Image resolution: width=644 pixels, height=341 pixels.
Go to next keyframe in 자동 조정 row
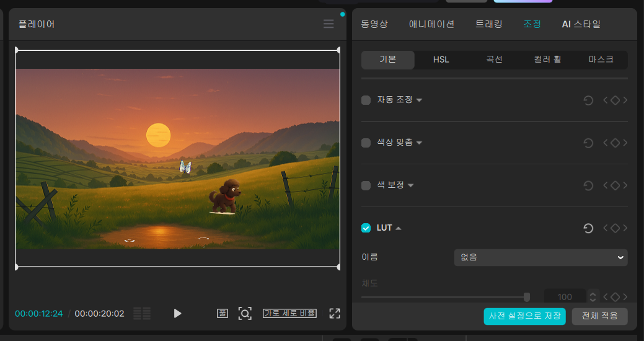(625, 100)
